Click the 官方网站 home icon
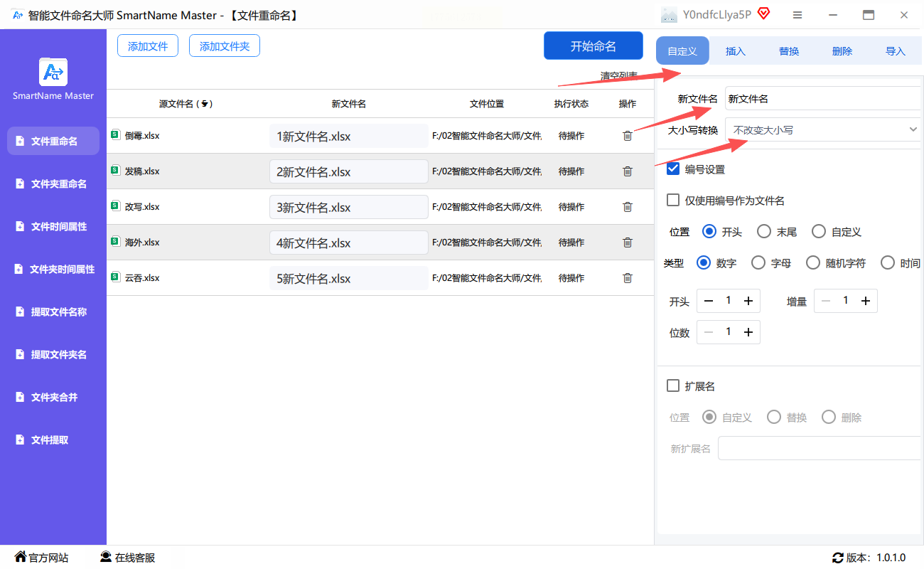Screen dimensions: 924x569 (20, 557)
